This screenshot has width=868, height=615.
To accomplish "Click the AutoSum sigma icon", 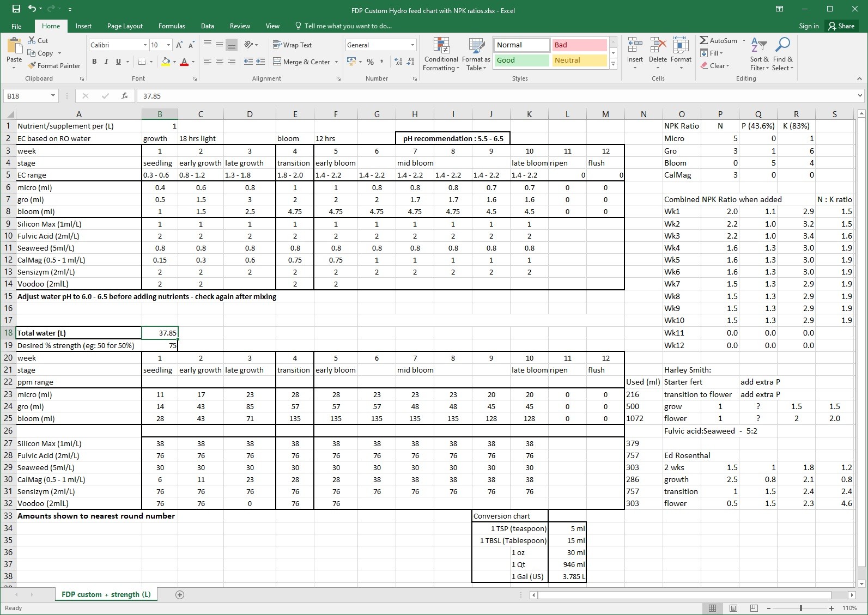I will 704,40.
